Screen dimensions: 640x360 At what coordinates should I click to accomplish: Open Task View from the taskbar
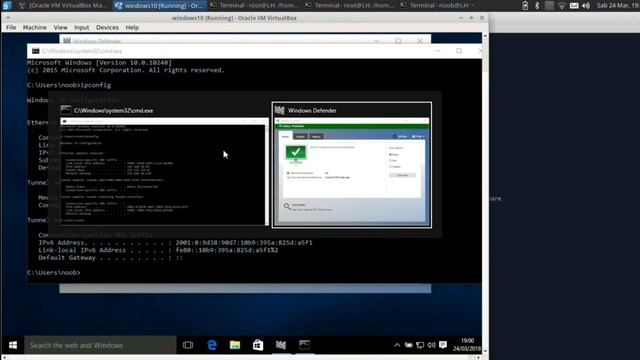point(188,345)
